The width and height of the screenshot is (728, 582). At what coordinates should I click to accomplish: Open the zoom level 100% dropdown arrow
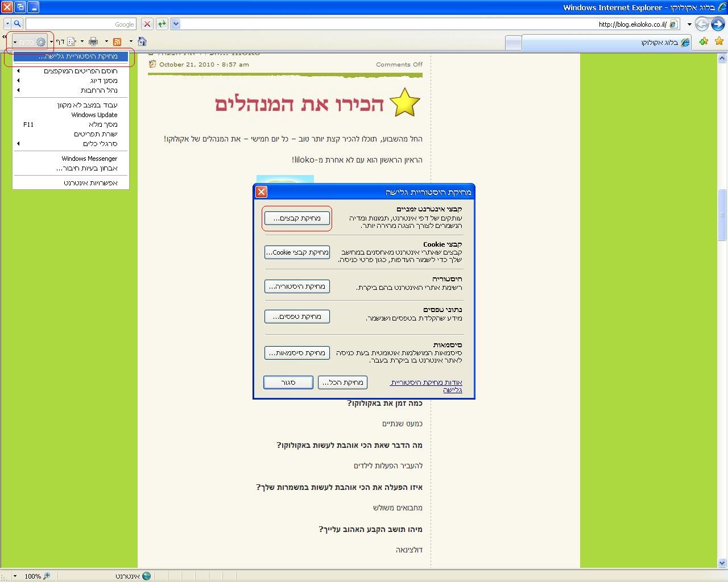pyautogui.click(x=15, y=576)
